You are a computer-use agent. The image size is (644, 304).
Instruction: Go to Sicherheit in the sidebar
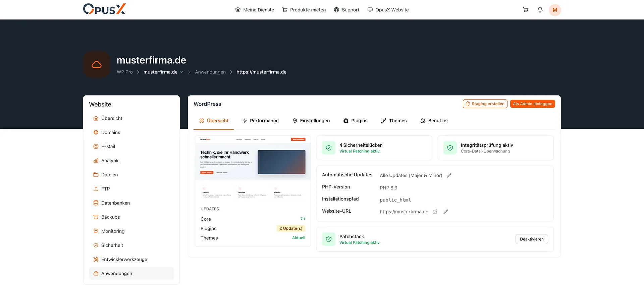point(131,245)
